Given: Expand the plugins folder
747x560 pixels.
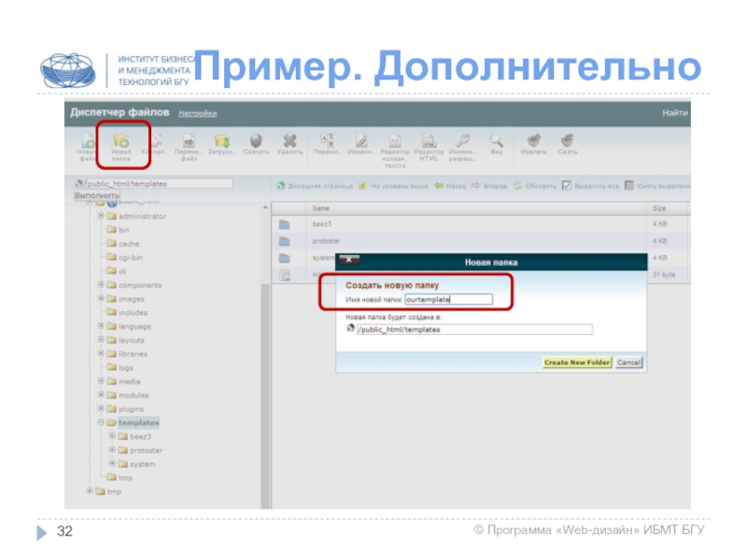Looking at the screenshot, I should pyautogui.click(x=101, y=409).
